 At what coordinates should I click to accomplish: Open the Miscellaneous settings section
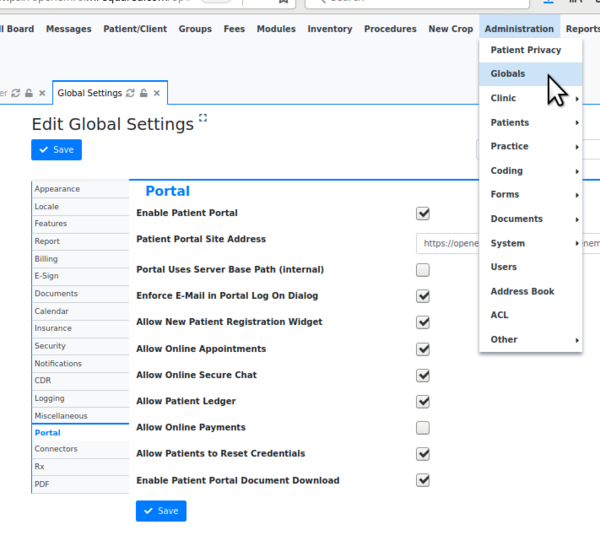[x=80, y=416]
